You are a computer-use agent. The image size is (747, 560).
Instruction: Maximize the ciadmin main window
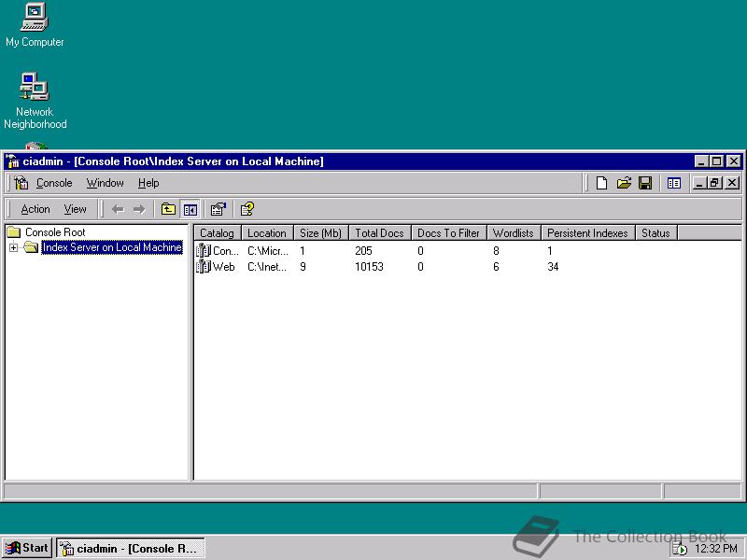(x=716, y=161)
